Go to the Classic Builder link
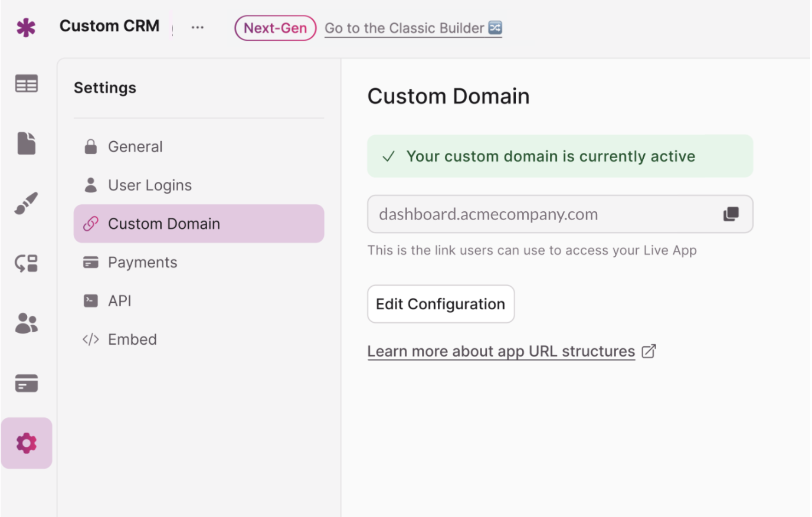The image size is (812, 517). click(412, 28)
